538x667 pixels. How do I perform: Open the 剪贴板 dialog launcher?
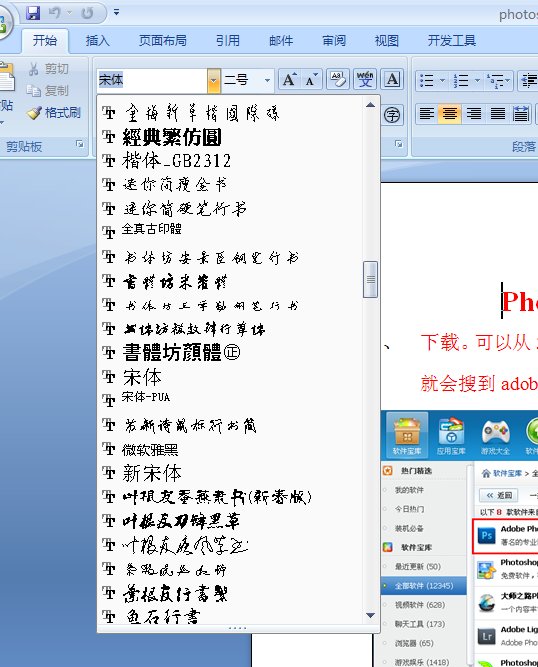tap(80, 145)
